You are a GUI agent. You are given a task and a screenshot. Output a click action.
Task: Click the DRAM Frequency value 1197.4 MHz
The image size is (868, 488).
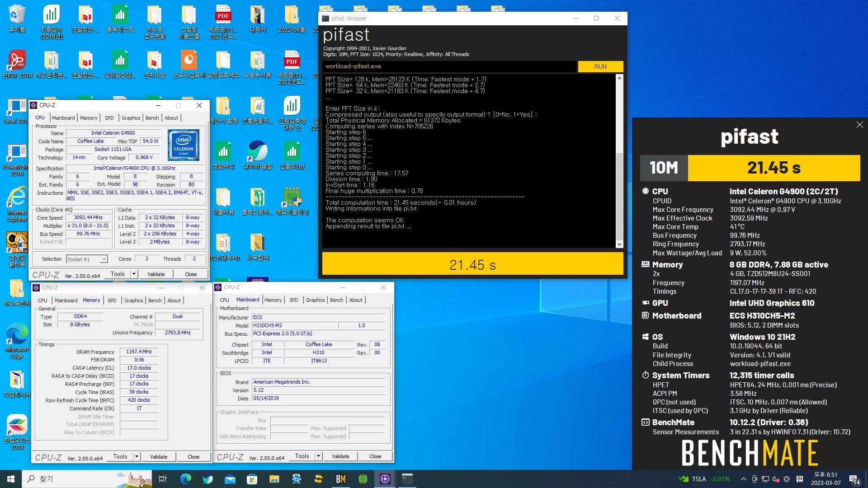coord(139,352)
